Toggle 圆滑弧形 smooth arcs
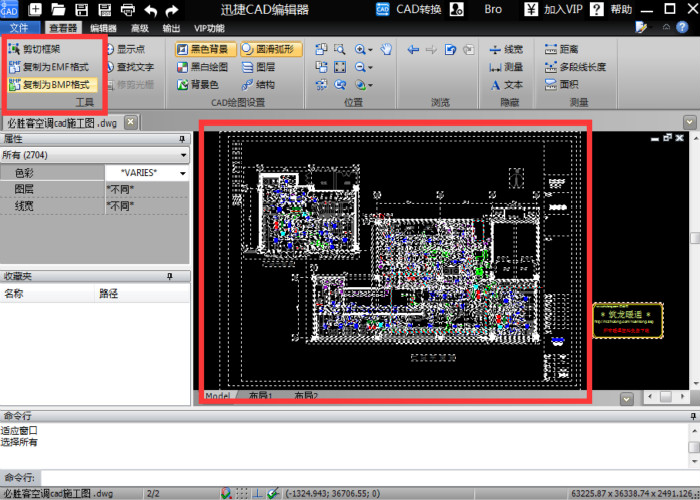Screen dimensions: 700x500 [271, 49]
